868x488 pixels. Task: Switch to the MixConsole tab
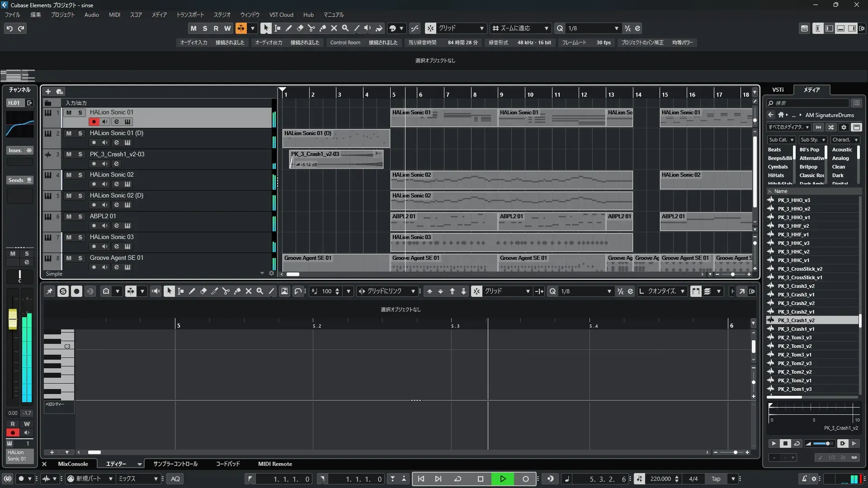[73, 464]
